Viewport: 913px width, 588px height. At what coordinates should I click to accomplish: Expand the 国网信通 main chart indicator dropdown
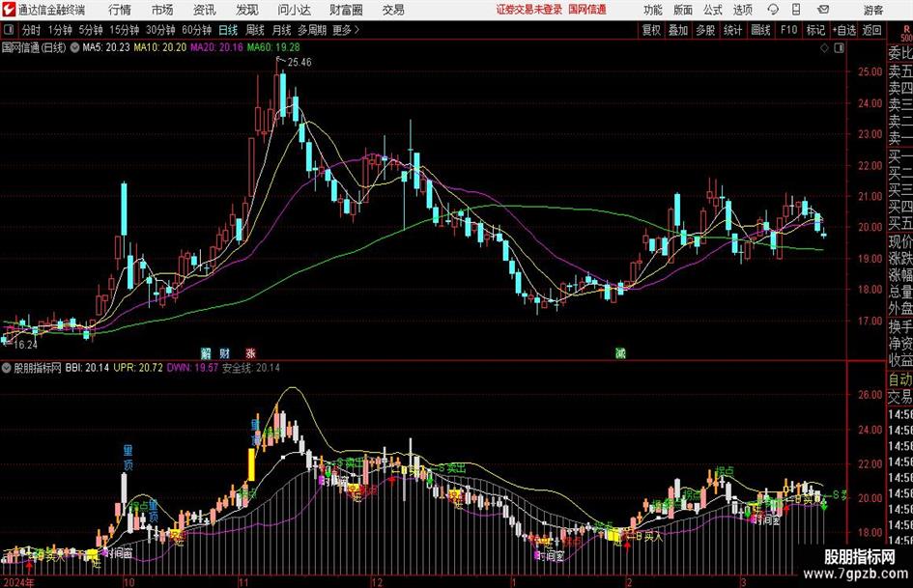(74, 47)
